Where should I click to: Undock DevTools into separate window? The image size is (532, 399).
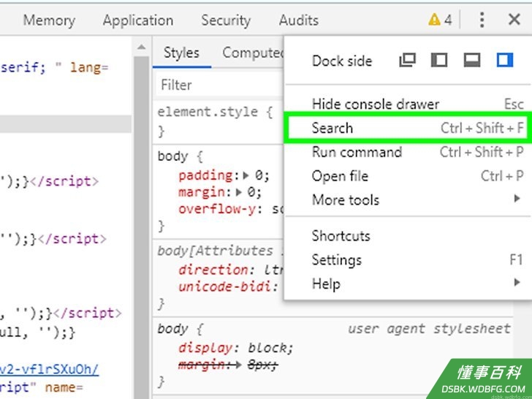407,61
